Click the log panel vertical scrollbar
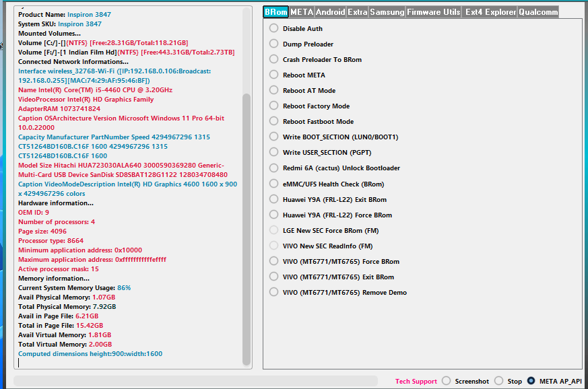Image resolution: width=588 pixels, height=389 pixels. click(247, 229)
